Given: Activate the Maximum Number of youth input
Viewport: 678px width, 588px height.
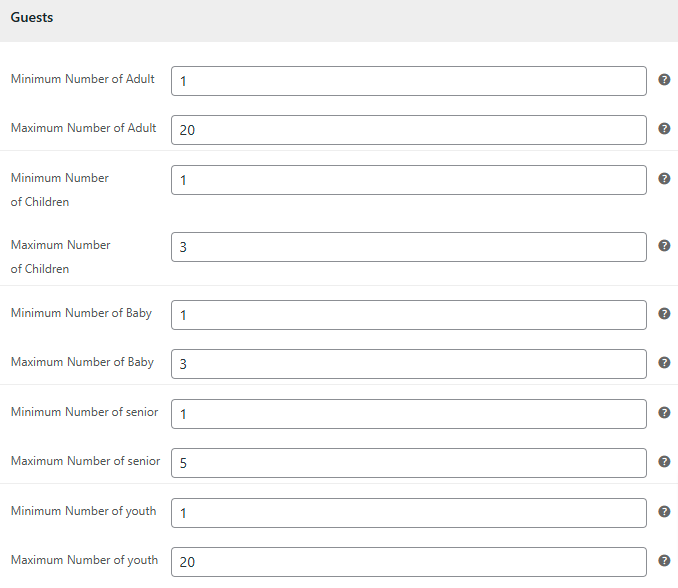Looking at the screenshot, I should tap(409, 562).
